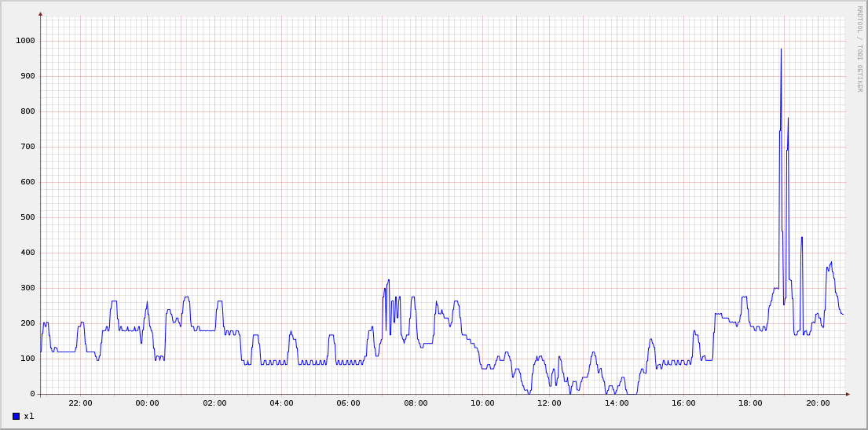Click the 500 y-axis value label
This screenshot has height=430, width=868.
tap(28, 217)
